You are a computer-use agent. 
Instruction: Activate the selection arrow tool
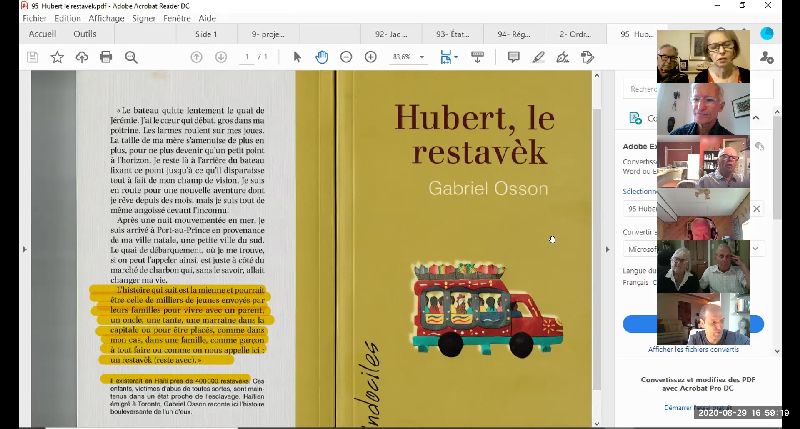(297, 57)
